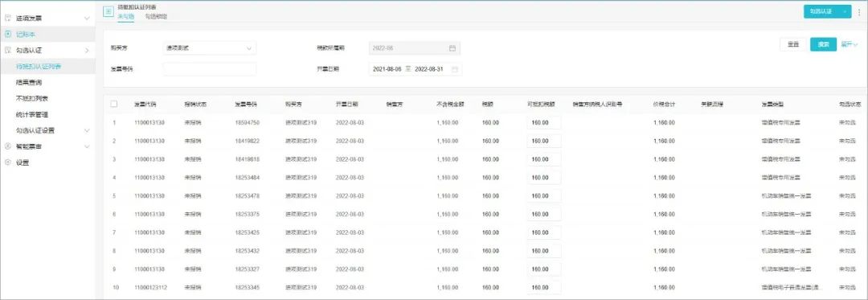Focus the 发票号码 input field
Image resolution: width=868 pixels, height=300 pixels.
(x=209, y=69)
